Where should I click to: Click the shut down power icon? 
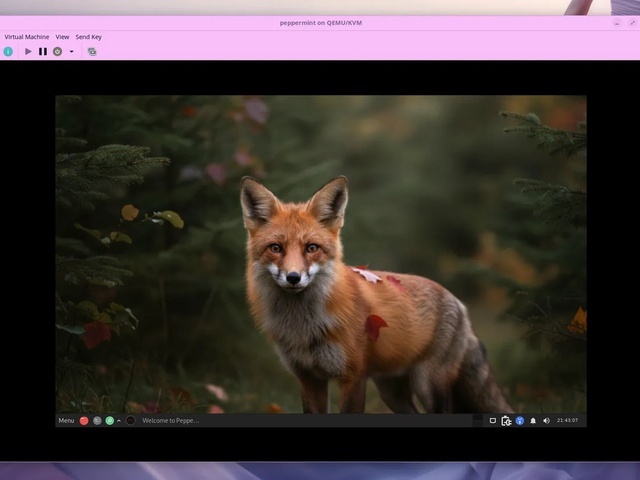57,51
